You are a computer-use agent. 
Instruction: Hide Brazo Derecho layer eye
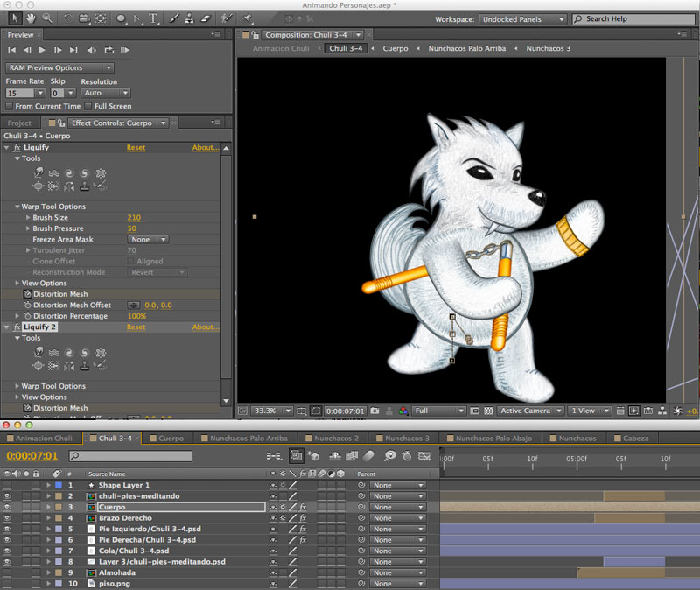pos(7,518)
